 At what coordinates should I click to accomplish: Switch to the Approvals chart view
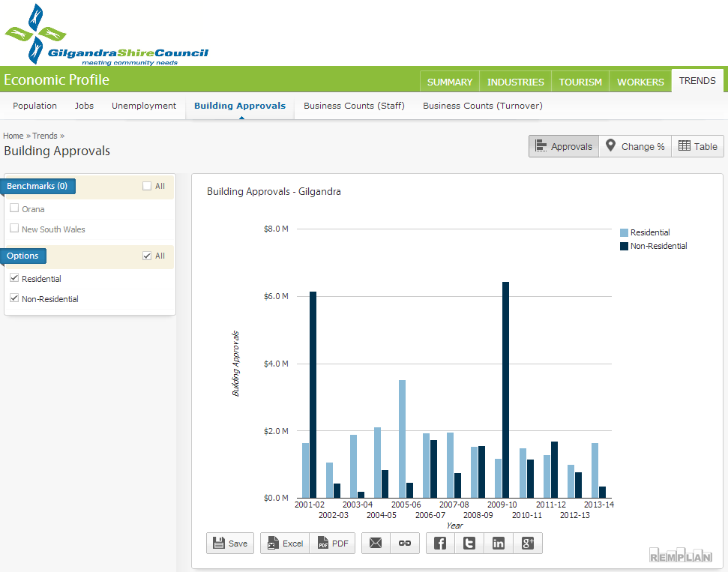[564, 146]
